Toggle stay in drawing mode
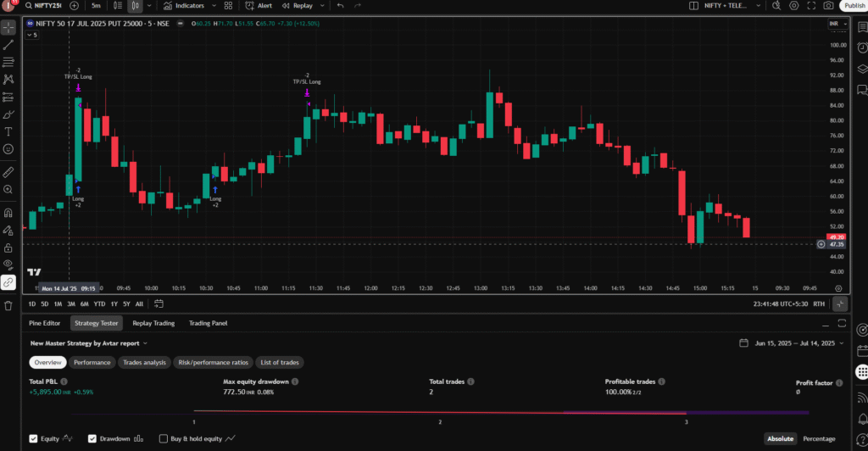Image resolution: width=868 pixels, height=451 pixels. coord(8,231)
